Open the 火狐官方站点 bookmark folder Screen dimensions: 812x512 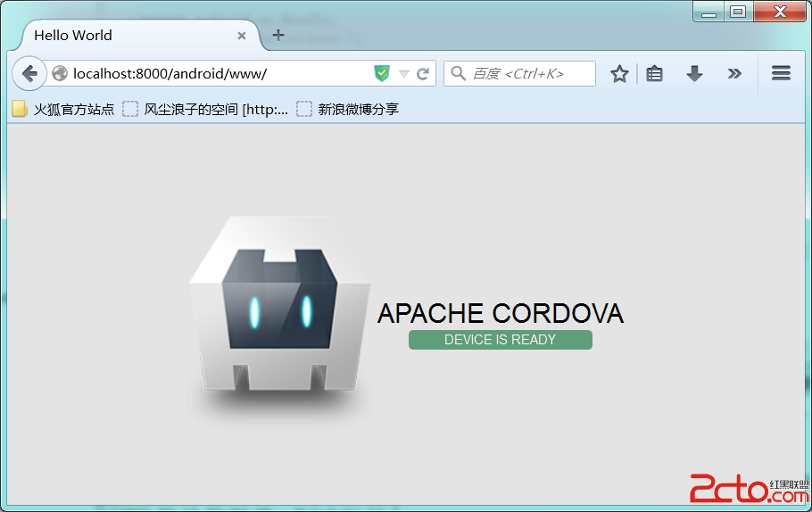63,109
